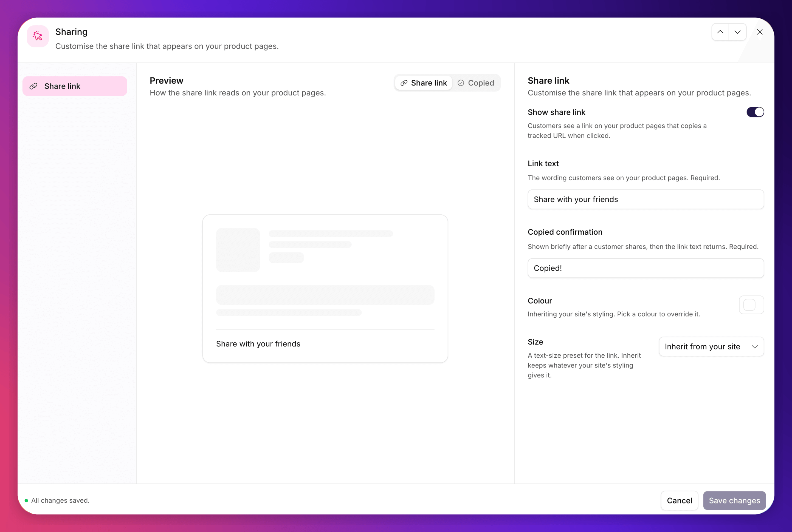Go to previous section with up chevron

click(x=720, y=32)
